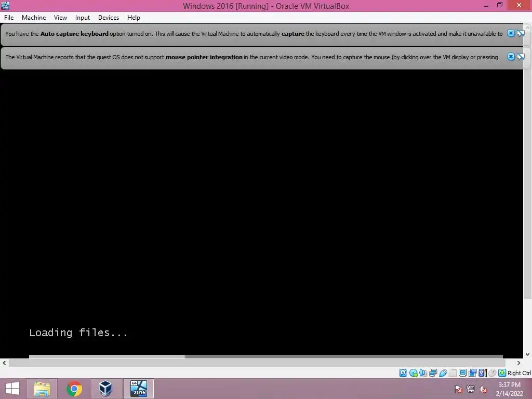The image size is (532, 399).
Task: Open the View menu
Action: tap(60, 18)
